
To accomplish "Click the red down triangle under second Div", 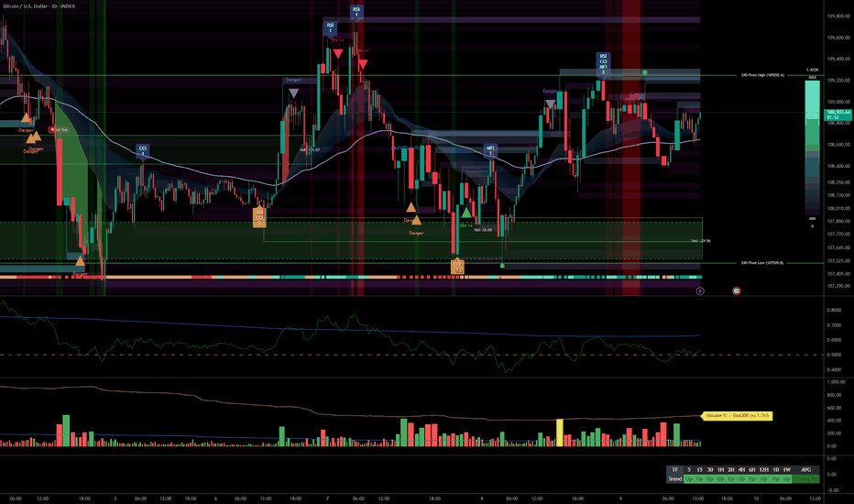I will 363,64.
